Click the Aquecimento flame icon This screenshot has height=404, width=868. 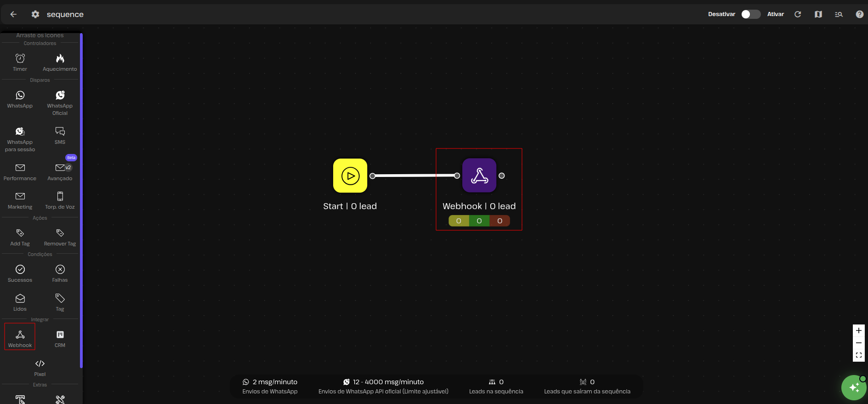click(60, 59)
